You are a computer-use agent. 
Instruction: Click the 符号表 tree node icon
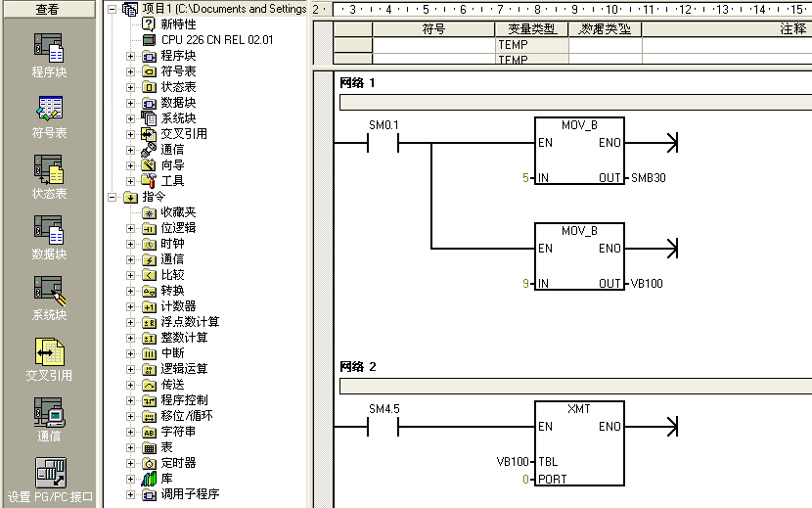tap(149, 71)
